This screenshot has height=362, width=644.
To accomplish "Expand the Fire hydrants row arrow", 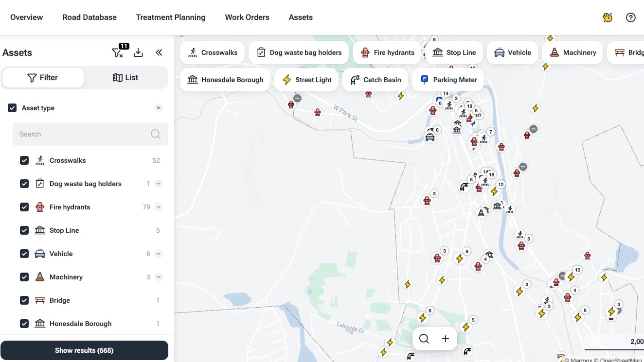I will point(158,207).
